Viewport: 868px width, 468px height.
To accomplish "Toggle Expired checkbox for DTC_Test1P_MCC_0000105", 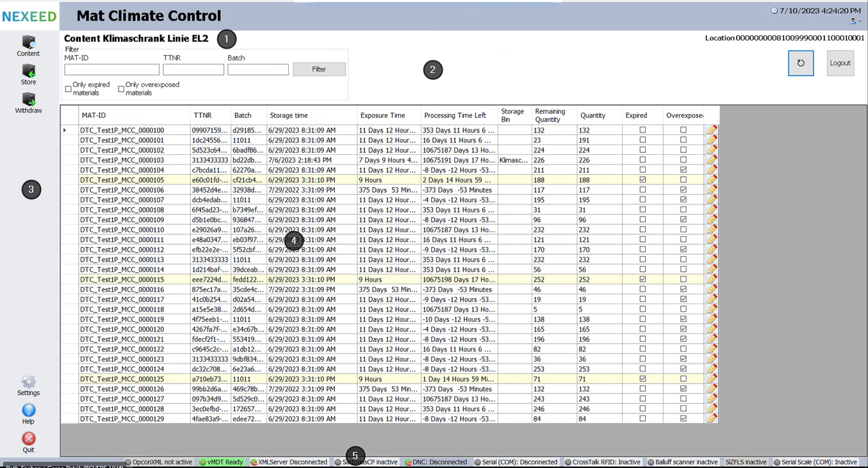I will click(x=643, y=180).
